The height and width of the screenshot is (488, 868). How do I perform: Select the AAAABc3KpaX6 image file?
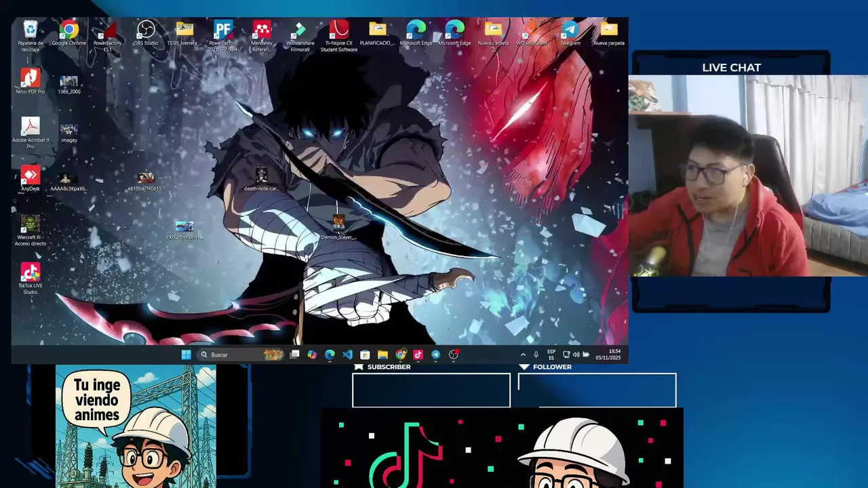68,182
